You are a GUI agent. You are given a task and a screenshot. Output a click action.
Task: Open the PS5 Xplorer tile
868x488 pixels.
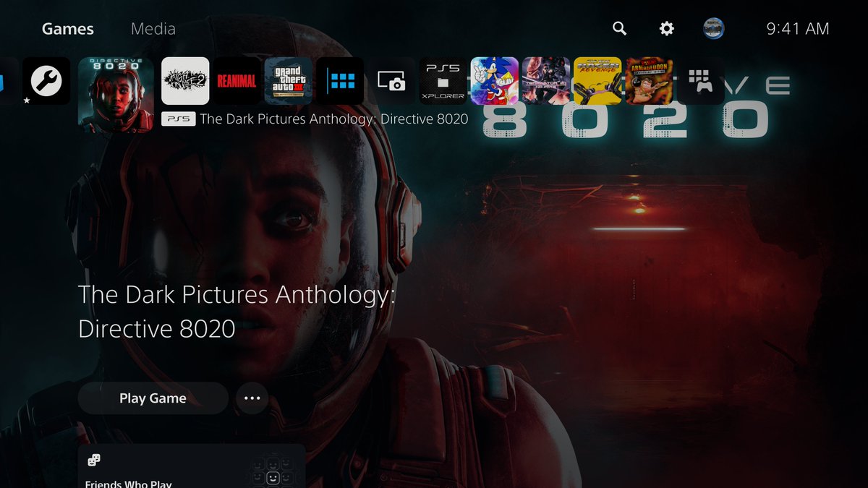[x=443, y=81]
